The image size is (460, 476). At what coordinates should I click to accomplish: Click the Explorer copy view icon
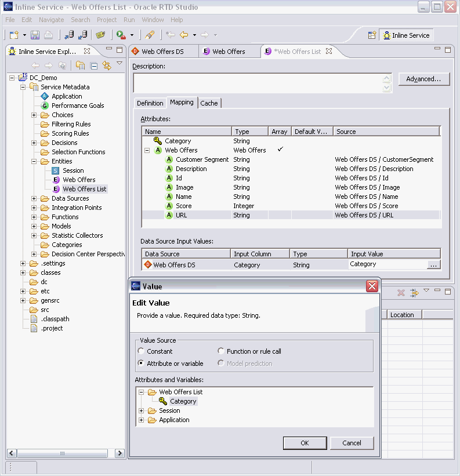pyautogui.click(x=80, y=66)
